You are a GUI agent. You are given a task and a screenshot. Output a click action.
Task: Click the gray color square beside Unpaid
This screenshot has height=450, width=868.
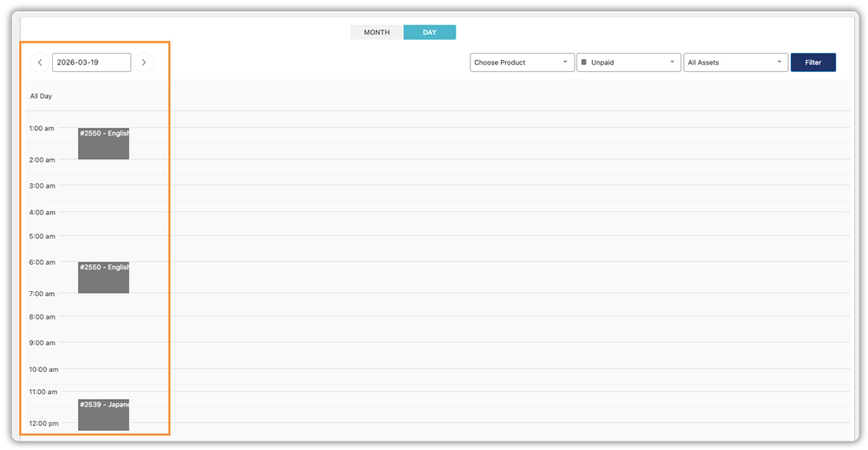point(584,63)
